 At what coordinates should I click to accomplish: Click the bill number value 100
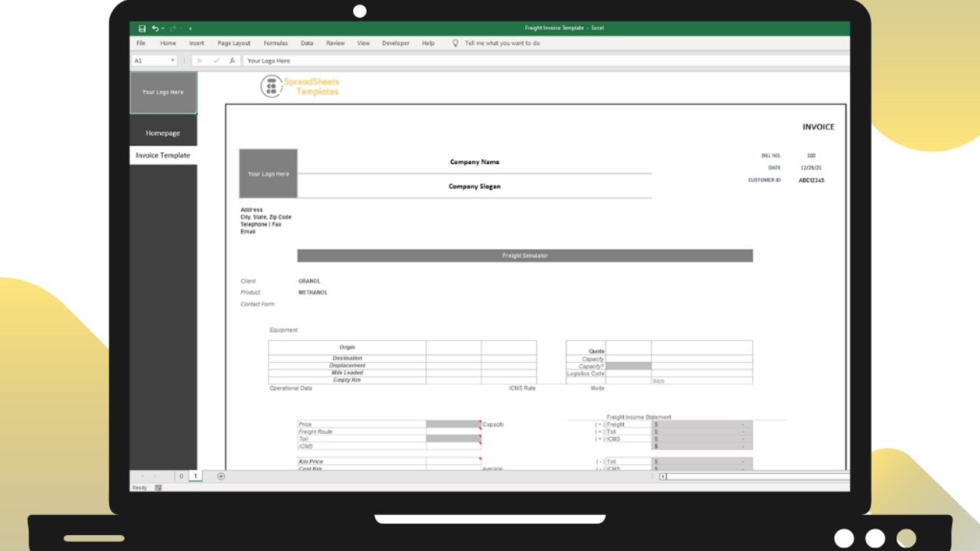pyautogui.click(x=811, y=156)
